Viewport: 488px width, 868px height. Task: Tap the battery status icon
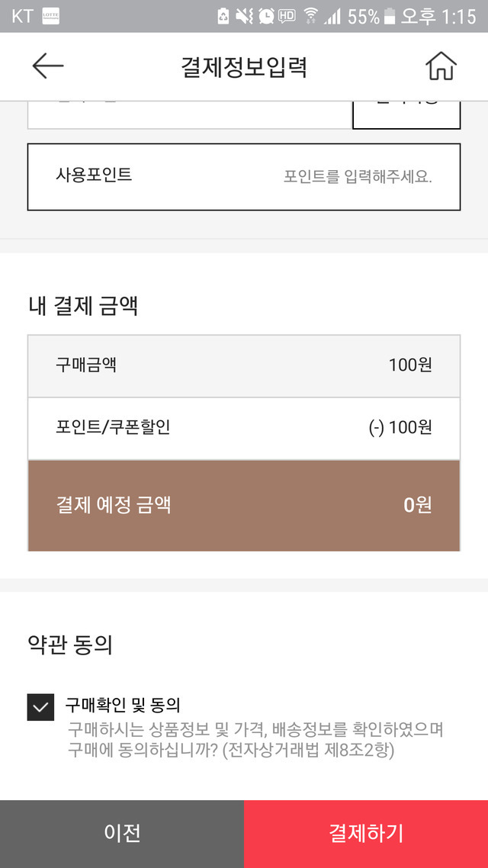click(390, 16)
